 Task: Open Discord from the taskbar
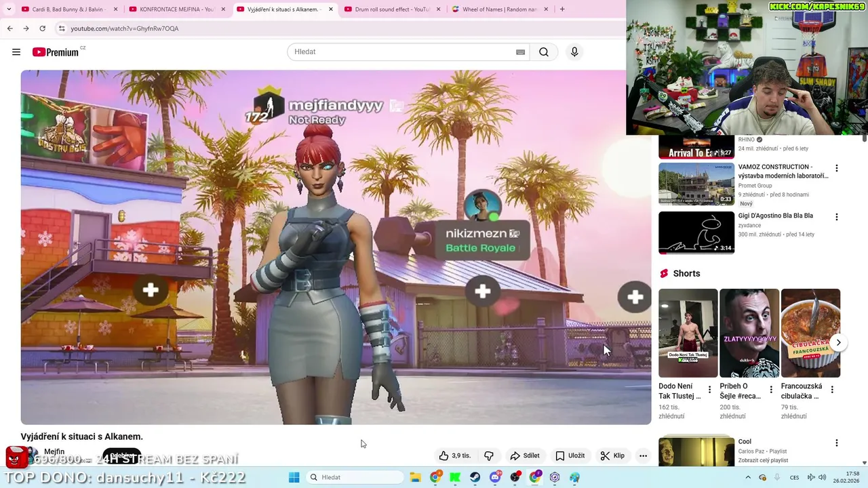tap(495, 477)
